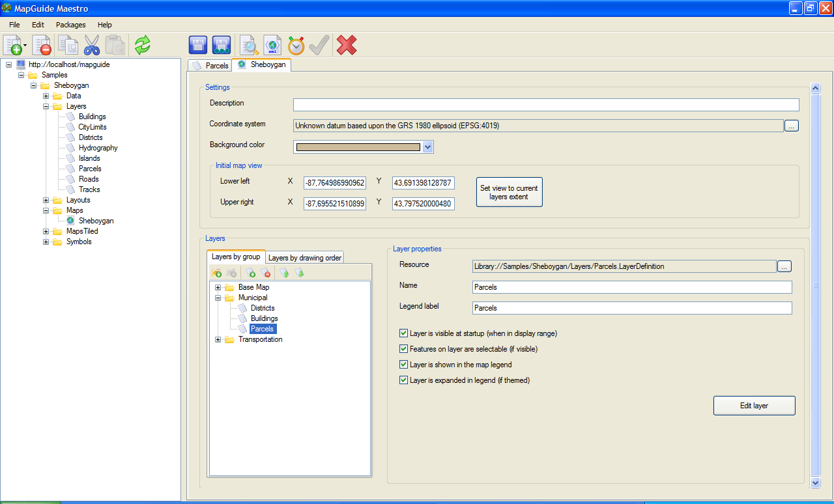Open the XML editor icon

[272, 45]
